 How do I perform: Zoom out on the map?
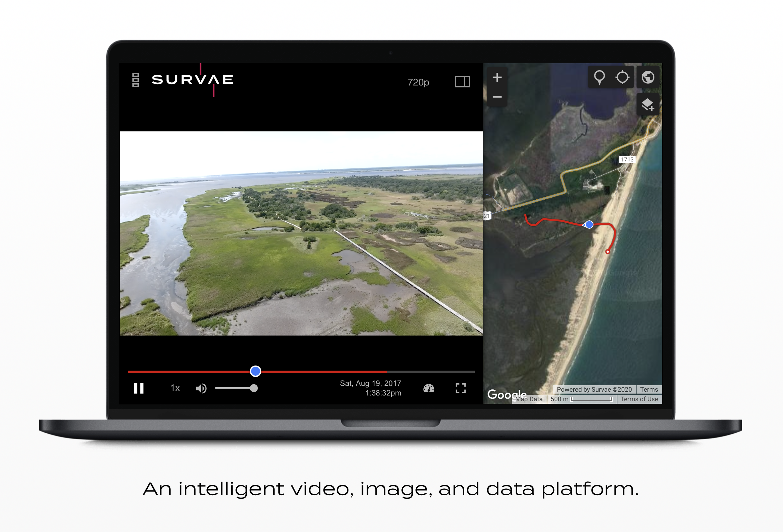497,97
